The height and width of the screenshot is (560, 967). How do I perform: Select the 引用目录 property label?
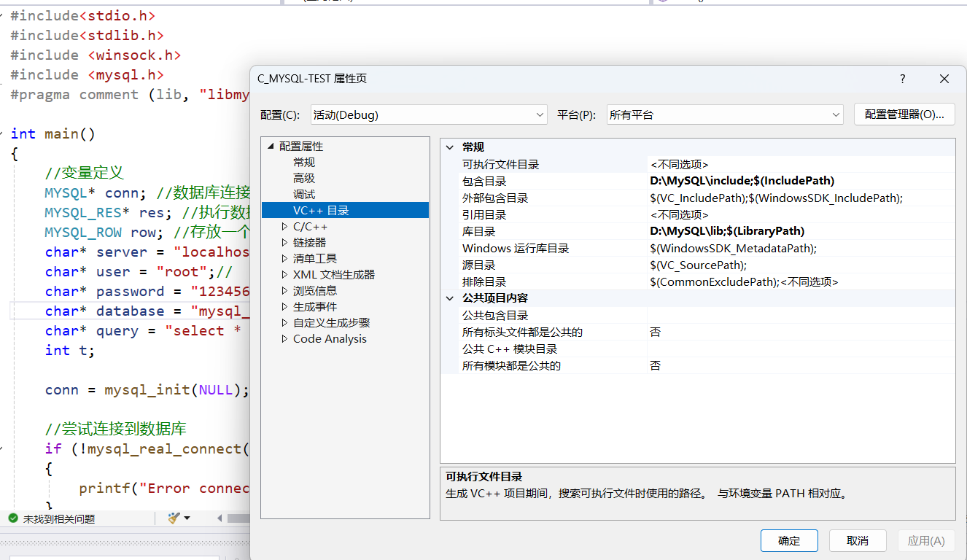tap(484, 215)
